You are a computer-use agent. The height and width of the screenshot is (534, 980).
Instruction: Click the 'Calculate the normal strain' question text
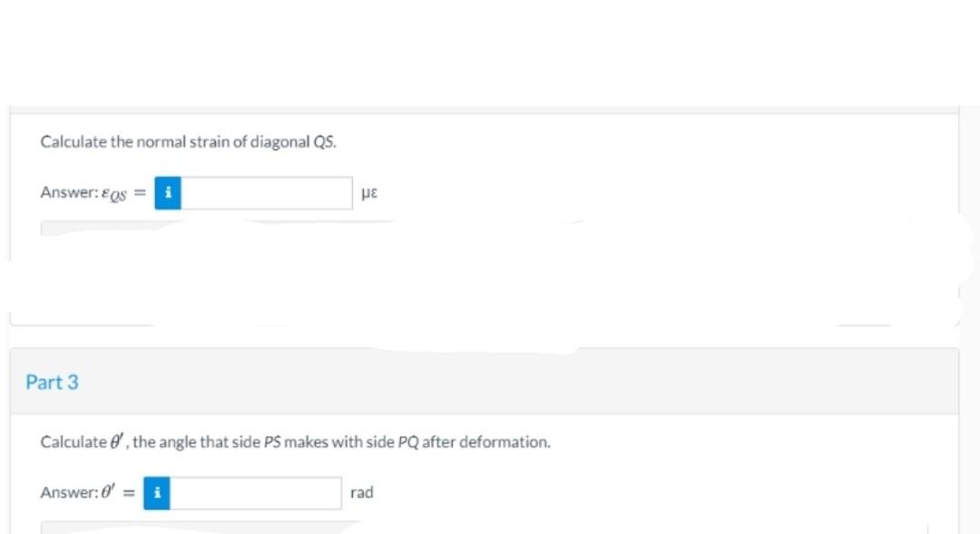pos(188,142)
